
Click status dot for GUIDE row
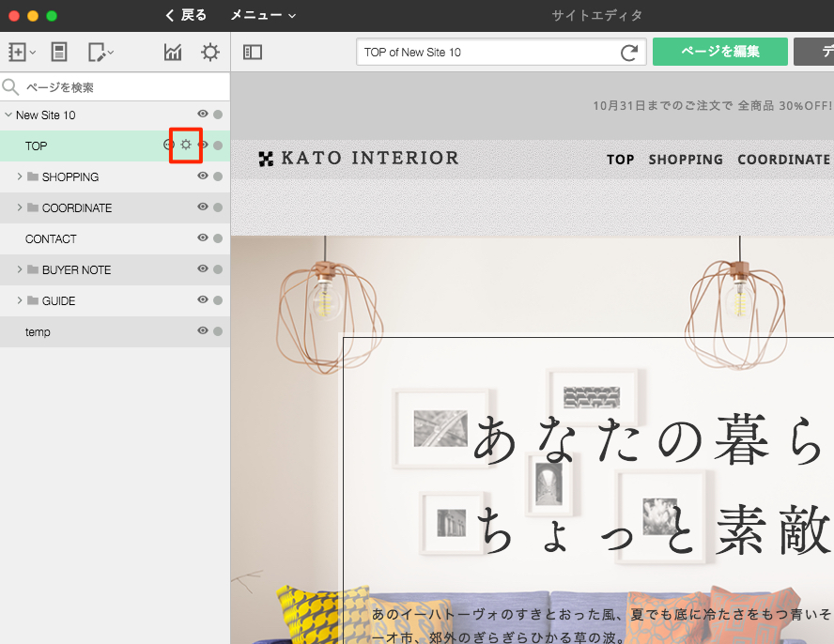pyautogui.click(x=218, y=300)
